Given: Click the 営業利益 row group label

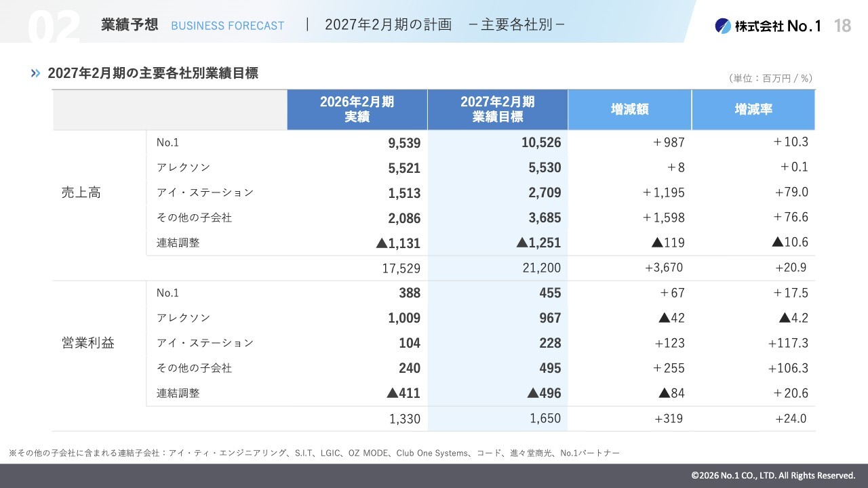Looking at the screenshot, I should pyautogui.click(x=87, y=343).
